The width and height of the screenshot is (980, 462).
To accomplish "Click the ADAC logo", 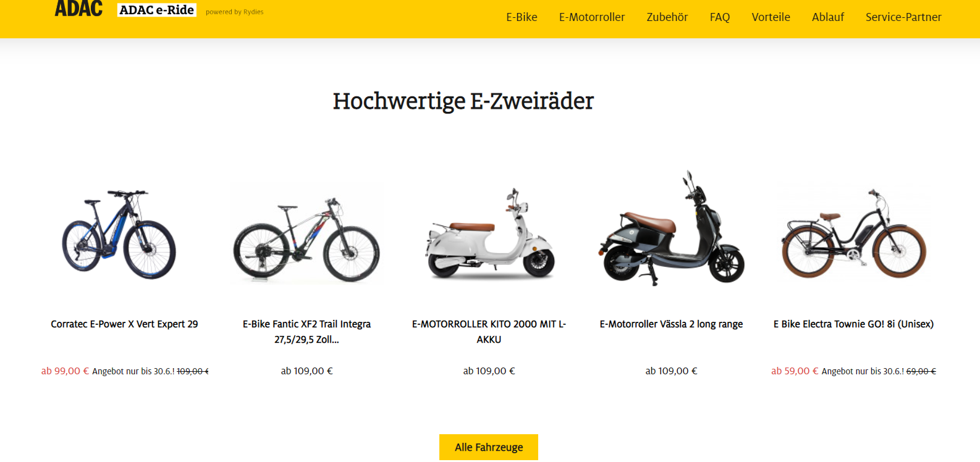I will click(x=78, y=8).
